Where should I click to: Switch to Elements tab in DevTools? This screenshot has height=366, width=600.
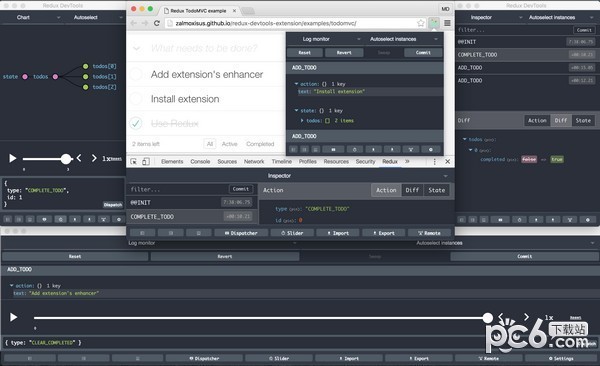point(172,162)
